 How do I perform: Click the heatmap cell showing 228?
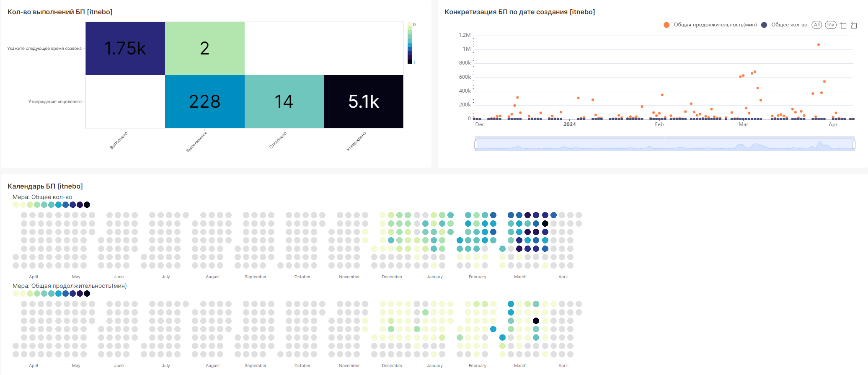point(204,101)
